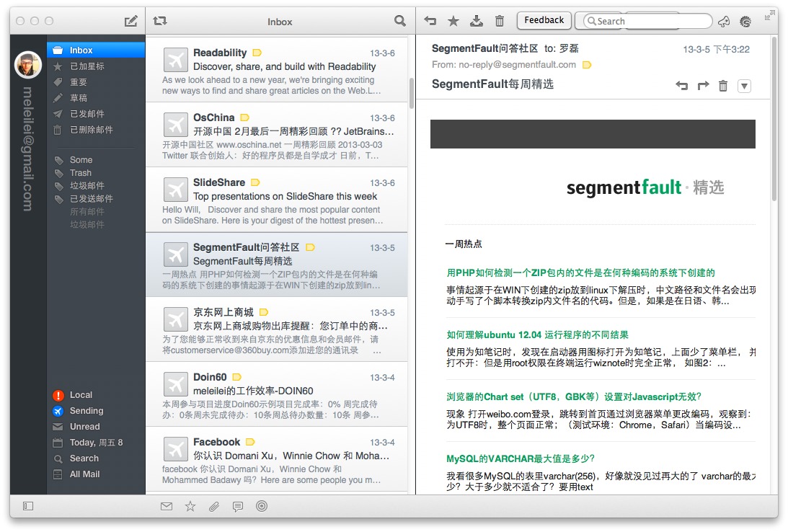Click the forward arrow in the message header
The width and height of the screenshot is (788, 532).
point(703,86)
